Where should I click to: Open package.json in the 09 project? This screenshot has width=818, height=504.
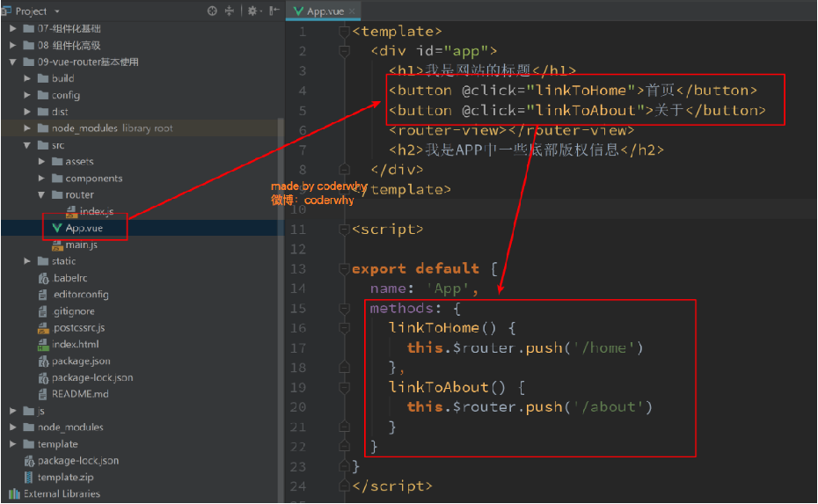pos(81,361)
